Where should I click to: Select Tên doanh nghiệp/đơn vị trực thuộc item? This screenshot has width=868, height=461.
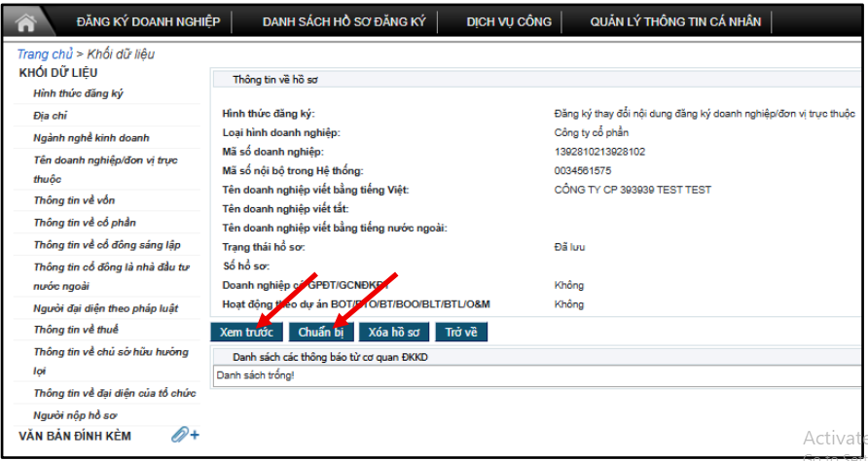tap(105, 169)
